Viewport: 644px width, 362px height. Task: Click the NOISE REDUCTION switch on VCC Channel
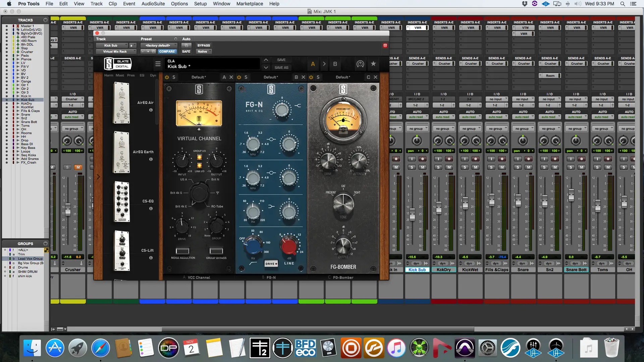[x=182, y=251]
